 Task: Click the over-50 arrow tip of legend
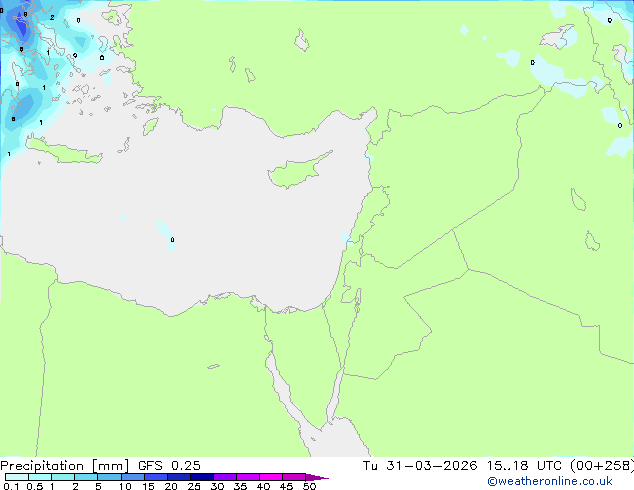(317, 477)
